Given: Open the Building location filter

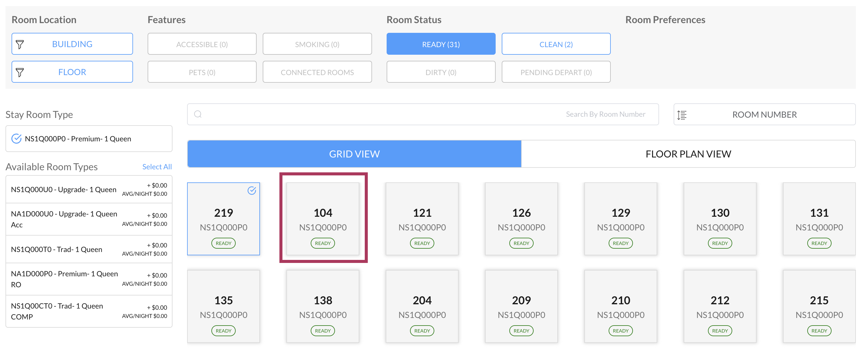Looking at the screenshot, I should pyautogui.click(x=72, y=44).
